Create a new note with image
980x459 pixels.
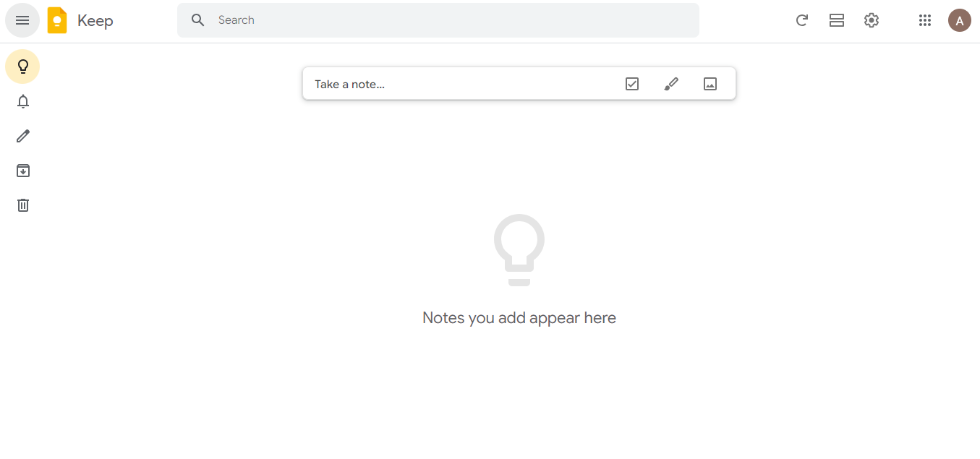click(x=710, y=84)
